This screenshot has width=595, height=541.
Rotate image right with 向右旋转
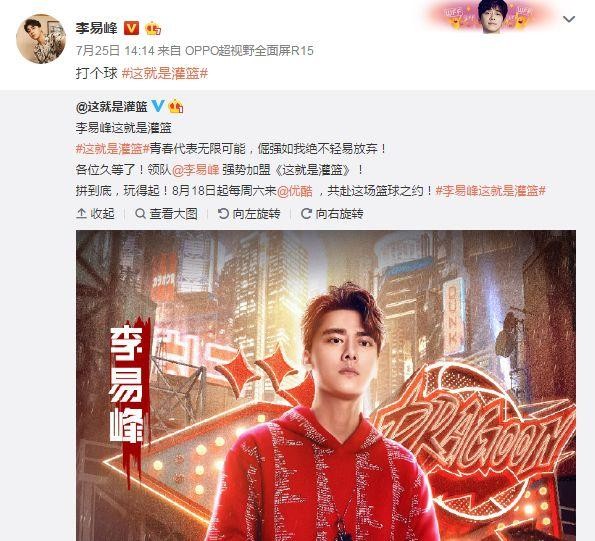point(332,214)
